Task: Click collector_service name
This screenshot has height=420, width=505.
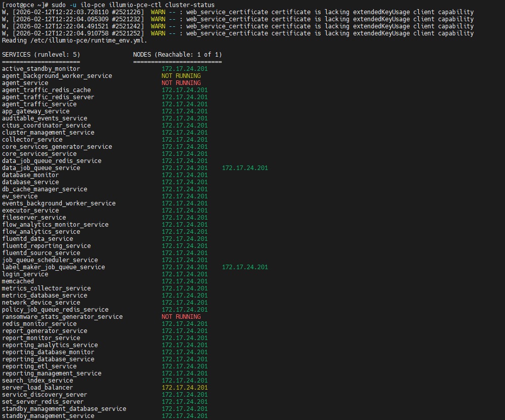Action: 32,139
